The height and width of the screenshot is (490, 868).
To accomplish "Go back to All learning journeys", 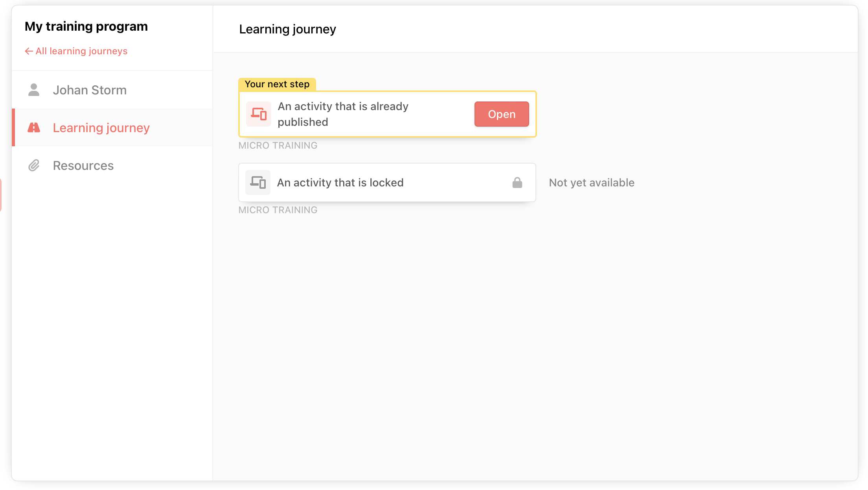I will pyautogui.click(x=76, y=51).
